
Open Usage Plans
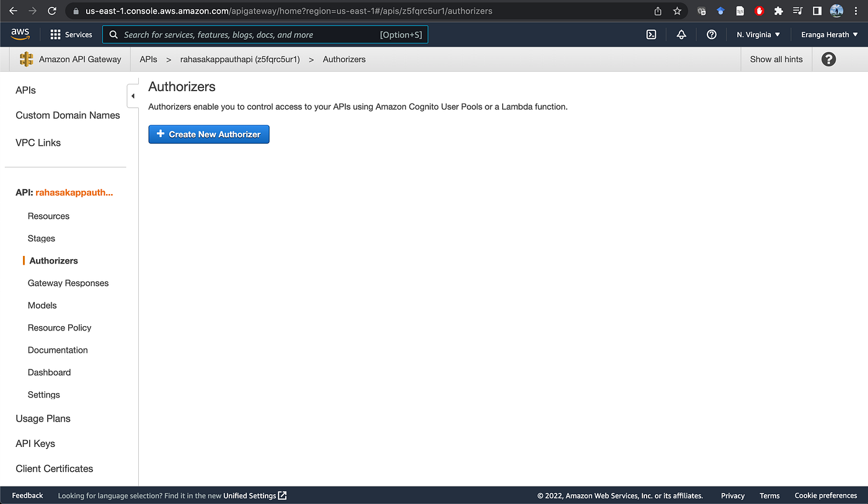coord(43,418)
